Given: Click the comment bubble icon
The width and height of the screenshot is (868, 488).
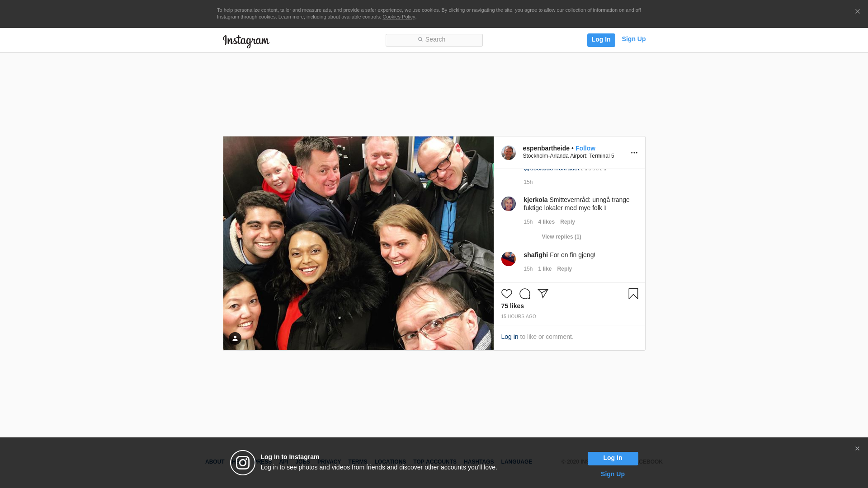Looking at the screenshot, I should [x=524, y=294].
